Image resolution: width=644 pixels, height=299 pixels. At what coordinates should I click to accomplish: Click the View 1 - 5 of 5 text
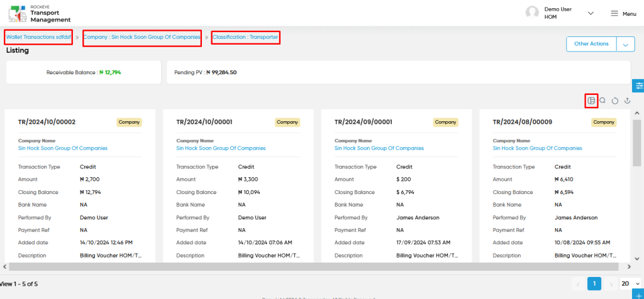pos(19,284)
